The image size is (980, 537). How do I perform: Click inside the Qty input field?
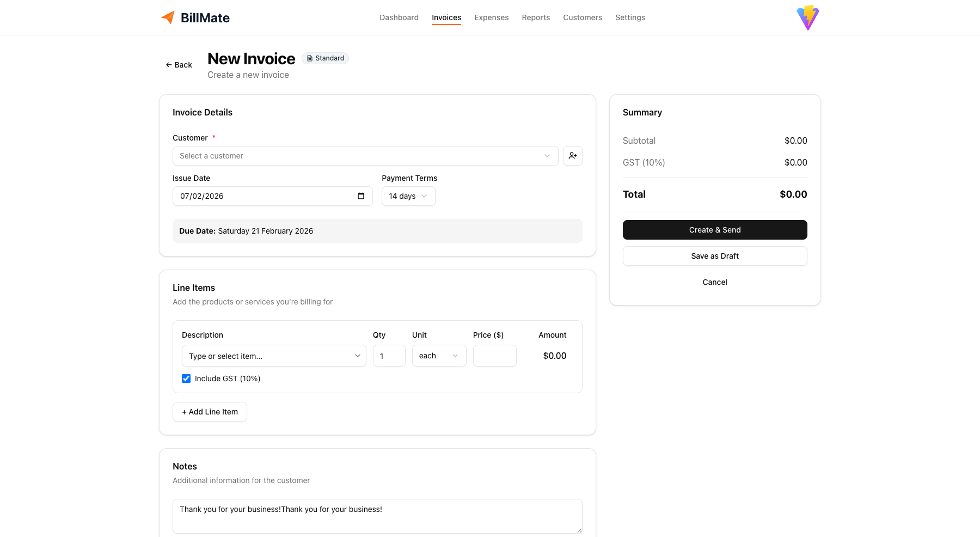pos(389,356)
